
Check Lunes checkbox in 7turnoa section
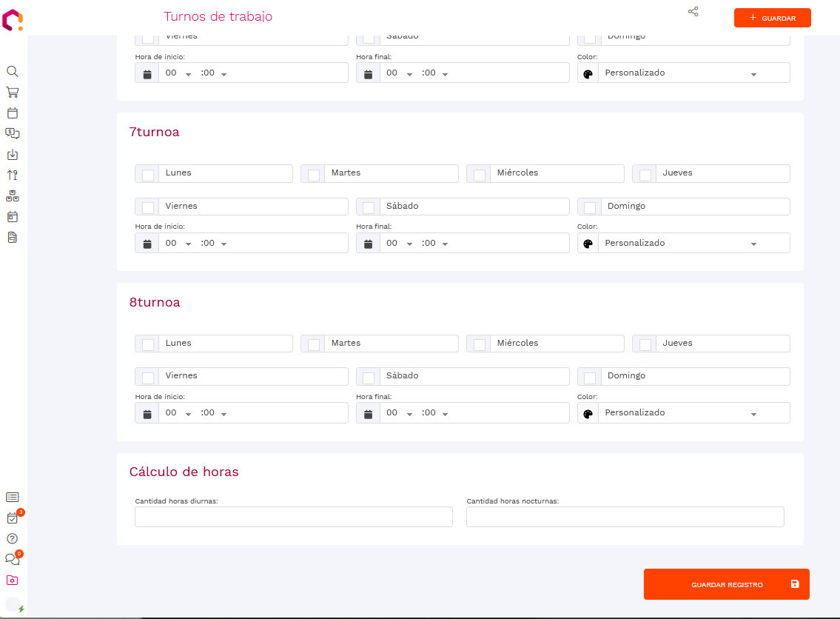pyautogui.click(x=148, y=175)
